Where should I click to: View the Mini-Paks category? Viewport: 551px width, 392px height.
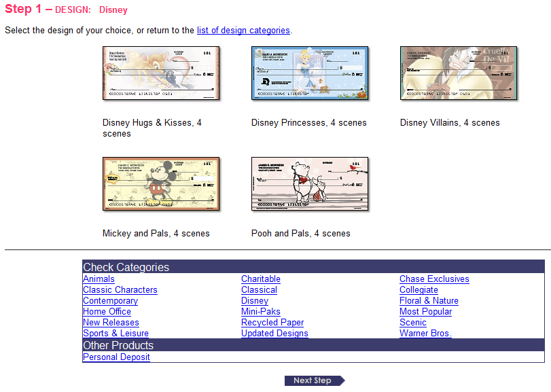[261, 312]
